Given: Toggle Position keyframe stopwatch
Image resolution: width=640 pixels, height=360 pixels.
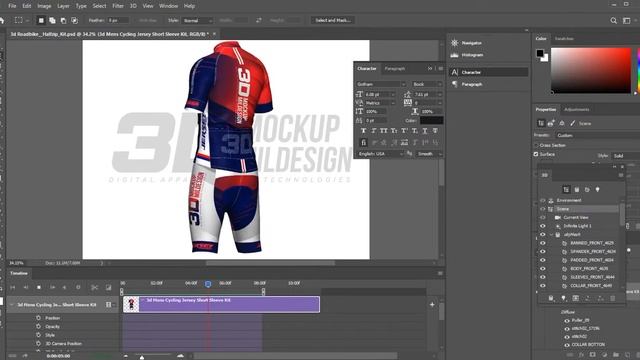Looking at the screenshot, I should tap(38, 318).
